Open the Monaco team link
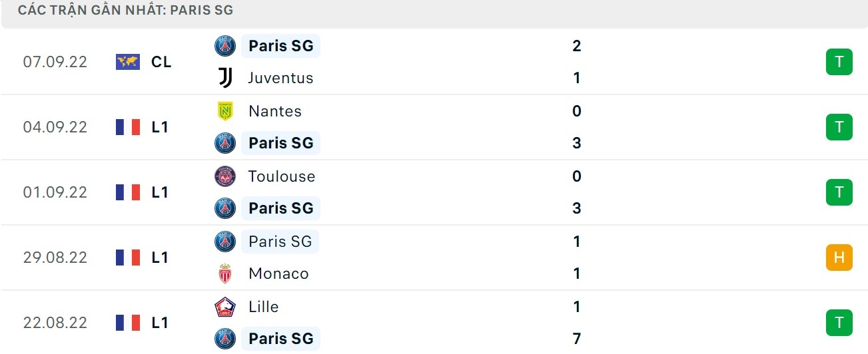Screen dimensions: 868x354 tap(278, 273)
